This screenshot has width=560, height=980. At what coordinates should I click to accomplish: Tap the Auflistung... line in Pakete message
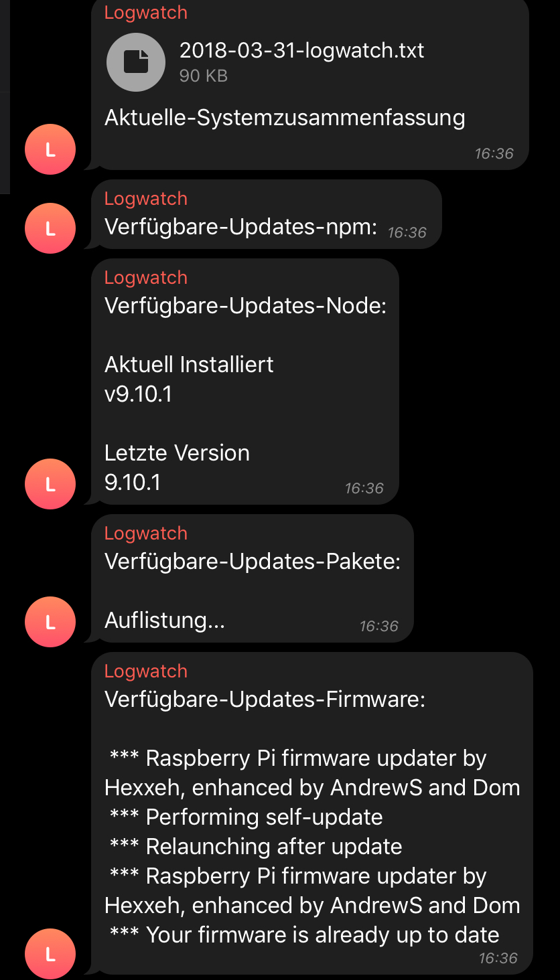pyautogui.click(x=165, y=621)
